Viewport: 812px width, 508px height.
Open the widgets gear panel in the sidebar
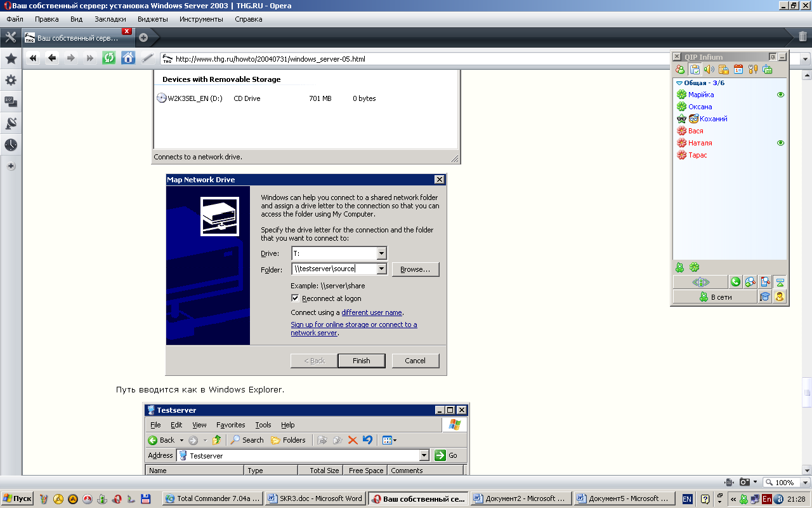[11, 80]
